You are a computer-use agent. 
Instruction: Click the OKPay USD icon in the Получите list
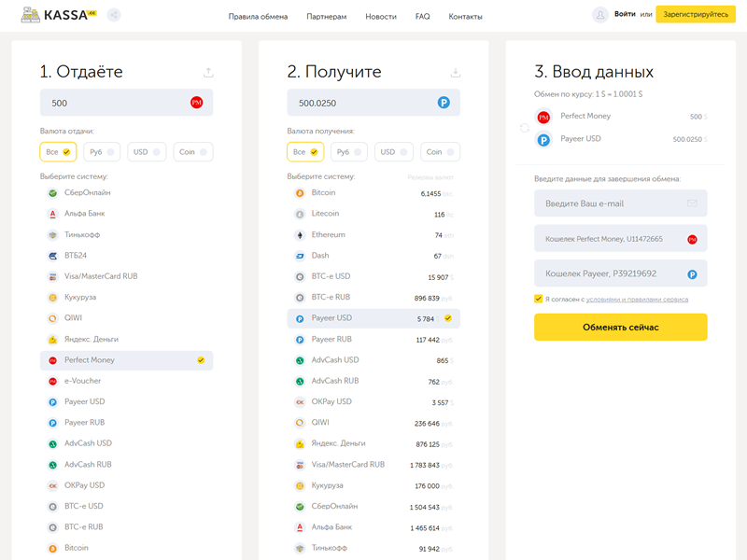pyautogui.click(x=300, y=402)
